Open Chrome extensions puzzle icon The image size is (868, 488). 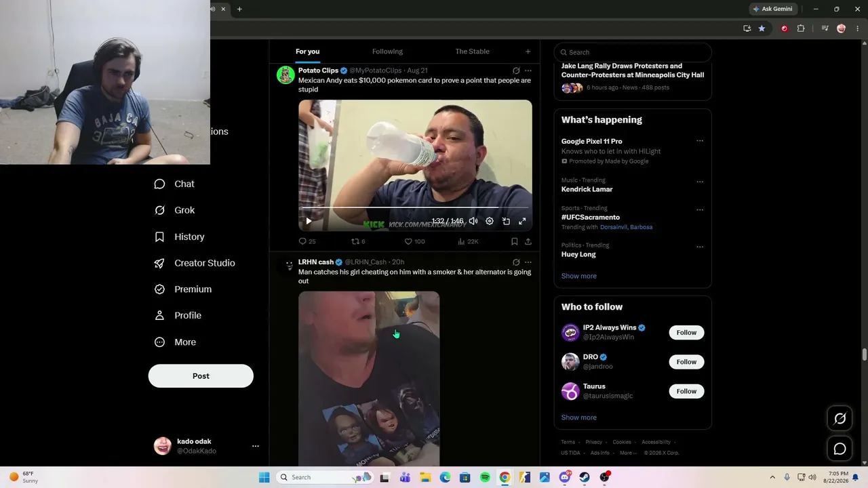801,28
